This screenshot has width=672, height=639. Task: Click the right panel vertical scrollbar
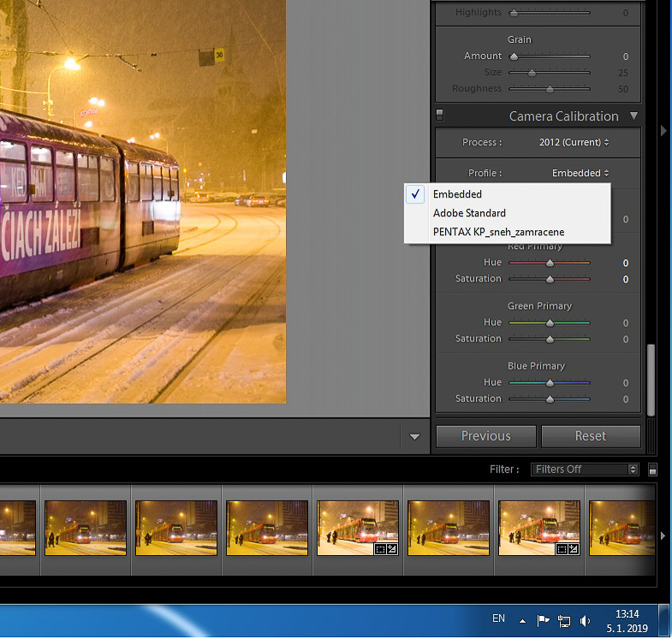click(x=651, y=380)
